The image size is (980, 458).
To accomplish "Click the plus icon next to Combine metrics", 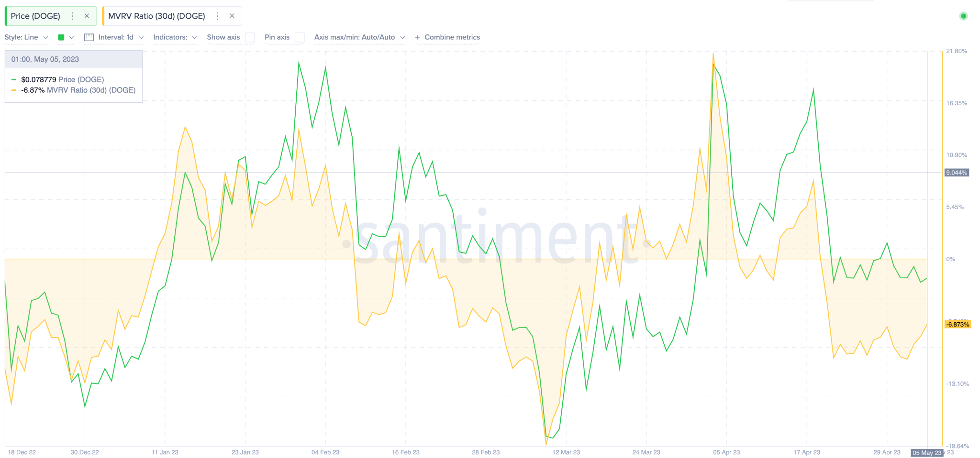I will pos(417,37).
